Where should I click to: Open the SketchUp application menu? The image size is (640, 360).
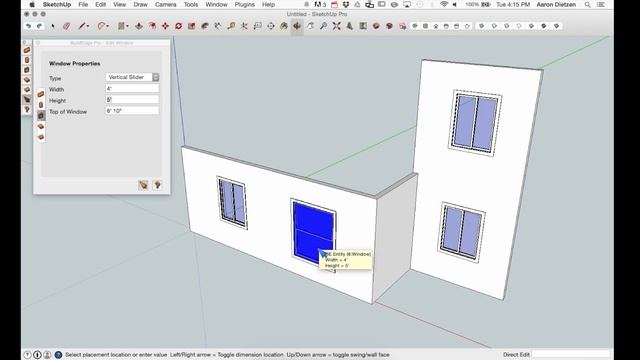[x=57, y=4]
